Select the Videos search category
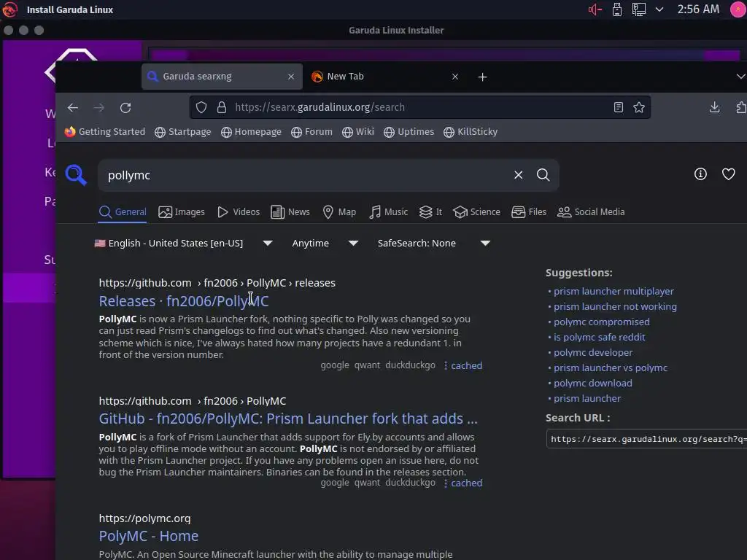747x560 pixels. click(239, 212)
